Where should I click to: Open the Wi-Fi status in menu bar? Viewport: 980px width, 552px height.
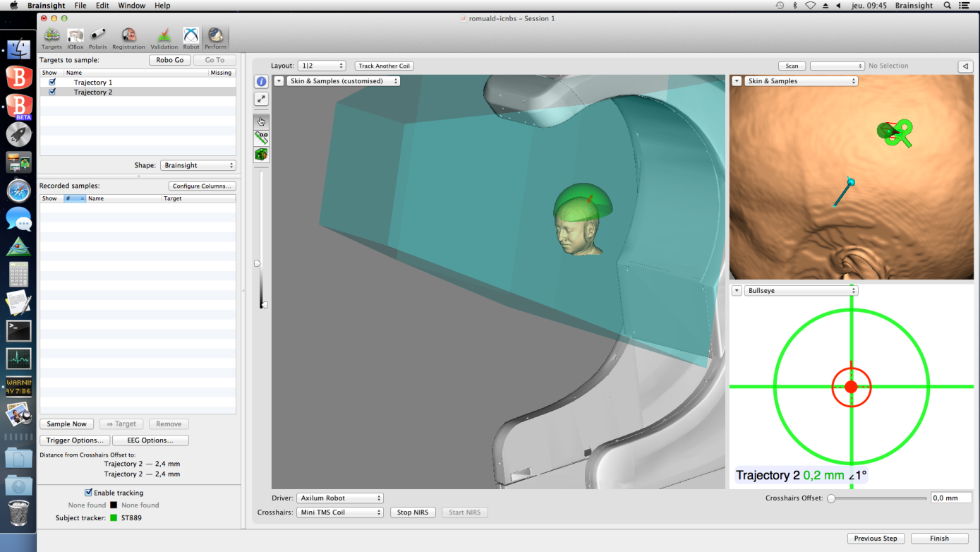point(811,6)
